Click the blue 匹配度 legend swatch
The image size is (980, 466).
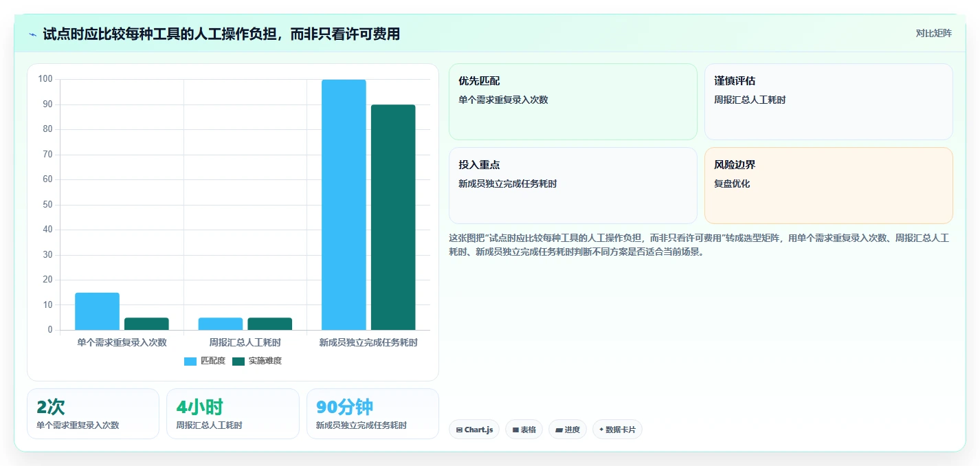coord(190,362)
